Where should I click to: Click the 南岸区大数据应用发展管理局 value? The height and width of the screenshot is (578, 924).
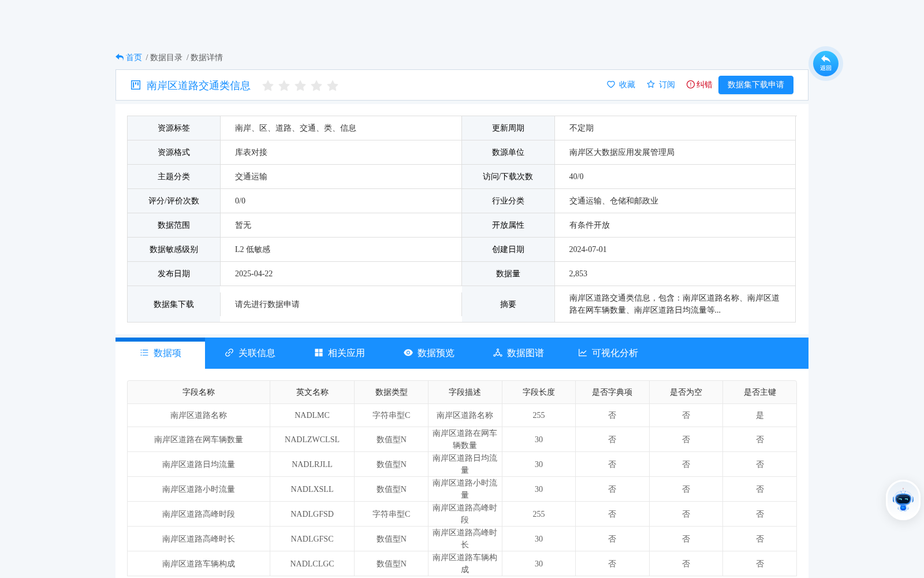pyautogui.click(x=622, y=153)
